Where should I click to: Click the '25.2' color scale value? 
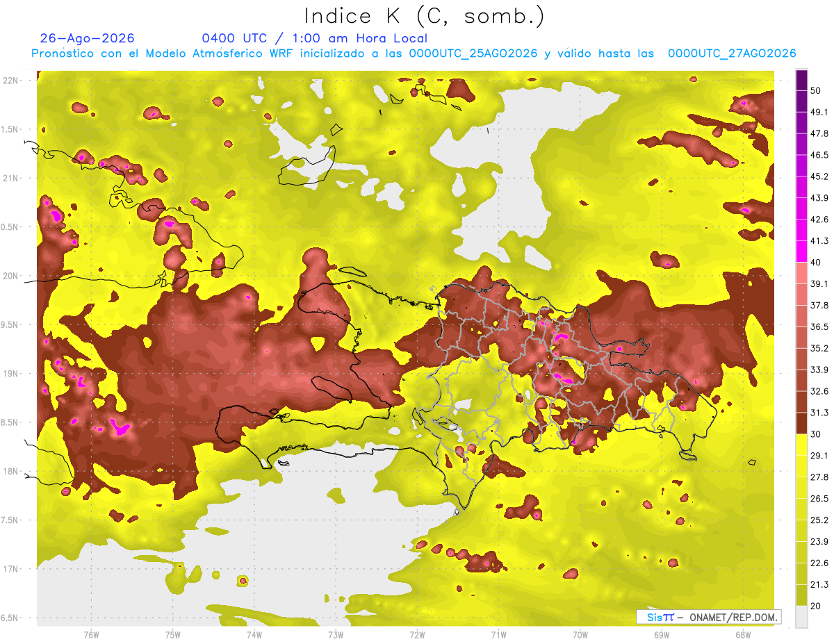[x=819, y=520]
